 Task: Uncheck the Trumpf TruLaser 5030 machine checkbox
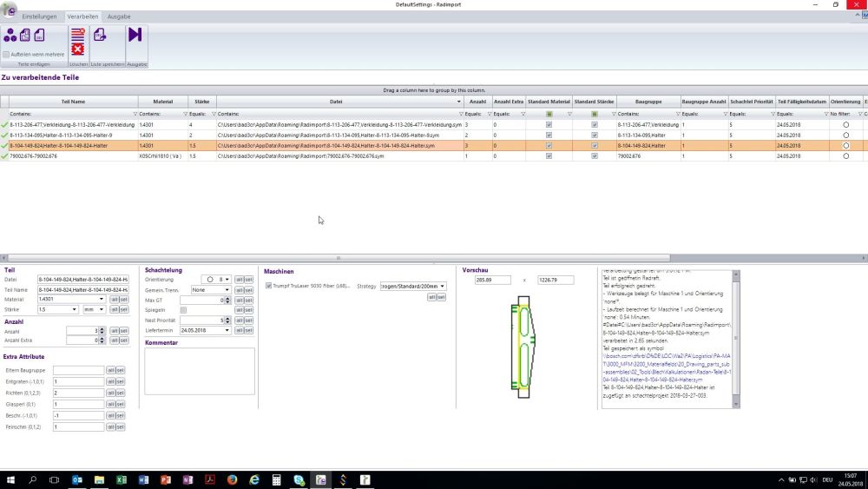(269, 286)
